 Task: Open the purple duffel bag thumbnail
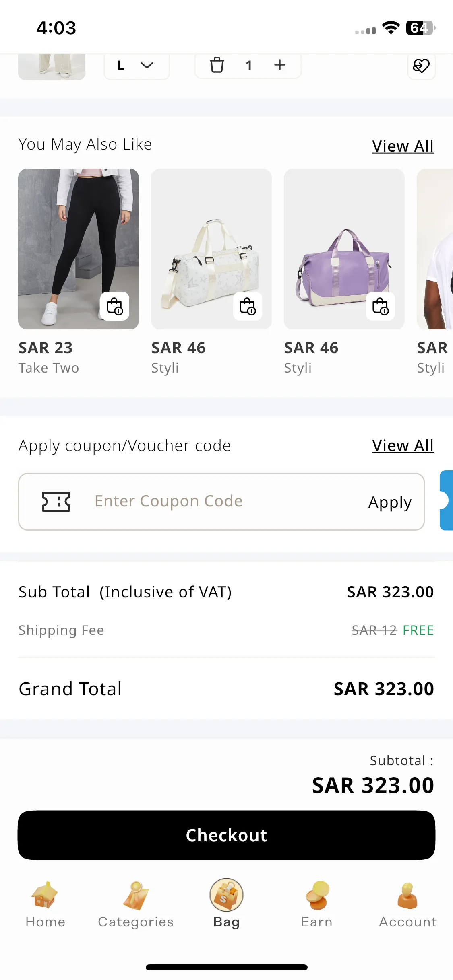pos(344,249)
